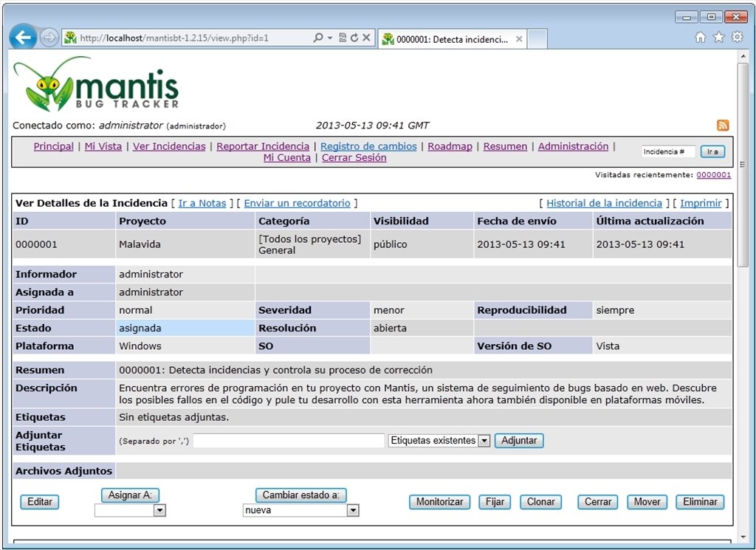The width and height of the screenshot is (756, 550).
Task: Click the RSS feed icon
Action: click(x=722, y=126)
